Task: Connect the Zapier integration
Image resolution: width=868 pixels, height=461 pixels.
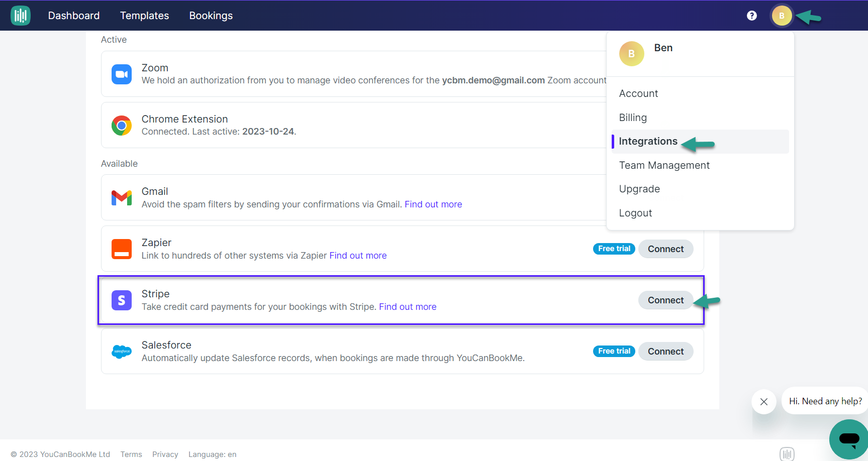Action: point(666,249)
